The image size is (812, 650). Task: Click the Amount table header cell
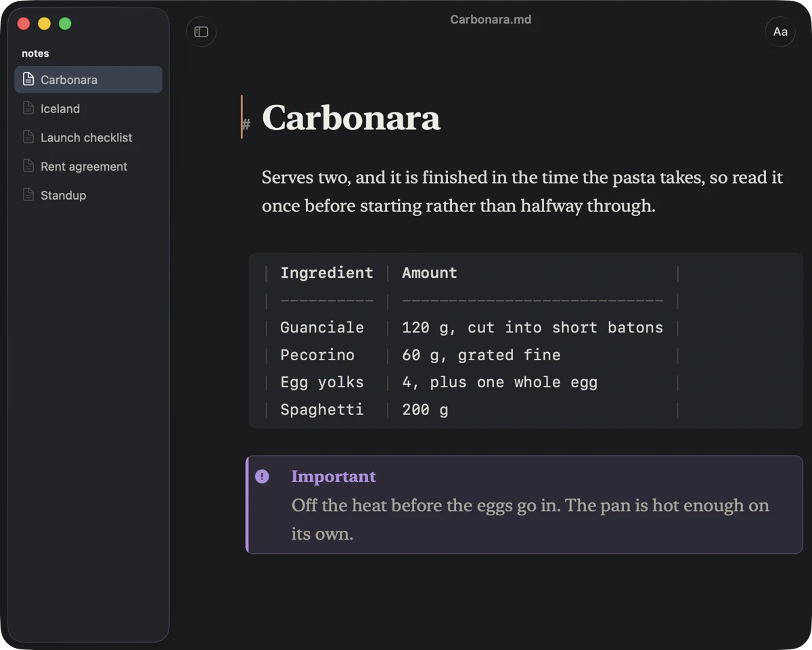tap(430, 273)
